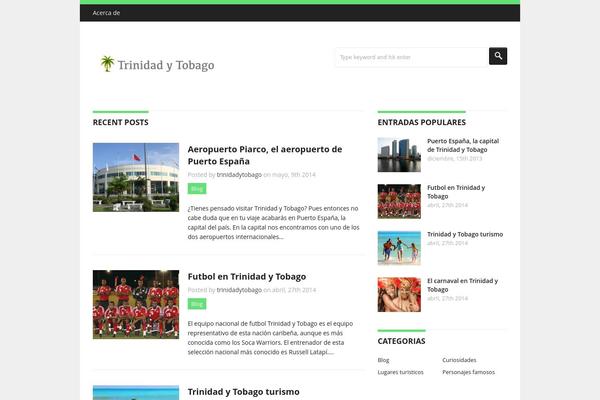Image resolution: width=600 pixels, height=400 pixels.
Task: Click author trinidadytobago on Futbol post
Action: [239, 290]
